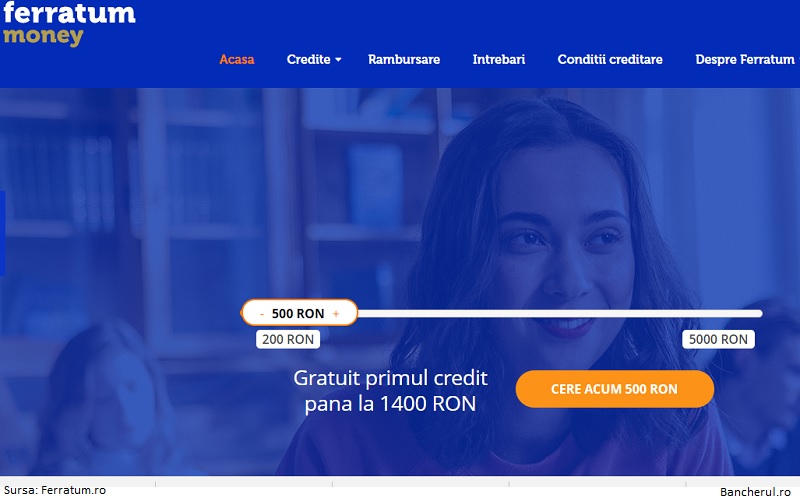The width and height of the screenshot is (800, 503).
Task: Click the CERE ACUM 500 RON button
Action: 615,389
